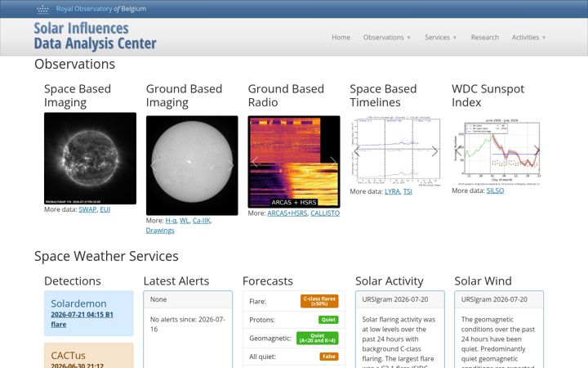Click the Protons Quiet badge
This screenshot has width=588, height=368.
(328, 320)
